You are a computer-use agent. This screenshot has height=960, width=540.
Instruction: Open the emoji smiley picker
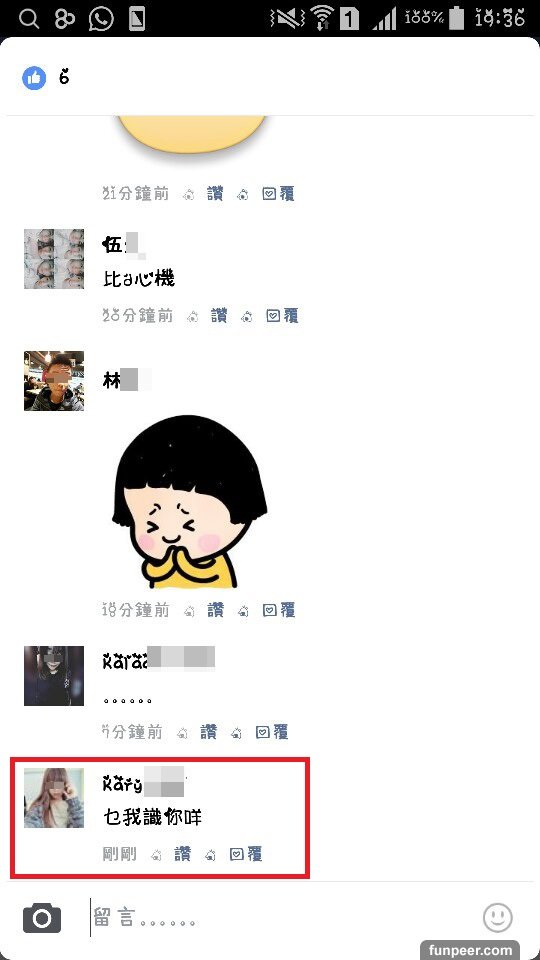pos(497,917)
